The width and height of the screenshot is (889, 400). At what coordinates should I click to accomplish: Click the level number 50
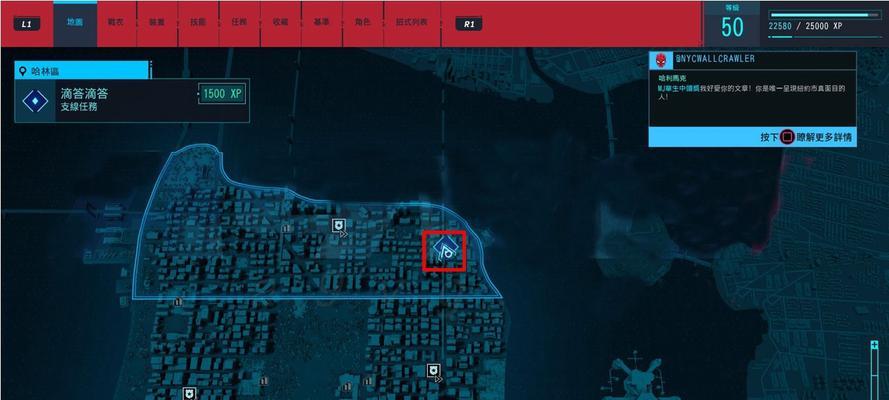pyautogui.click(x=732, y=27)
